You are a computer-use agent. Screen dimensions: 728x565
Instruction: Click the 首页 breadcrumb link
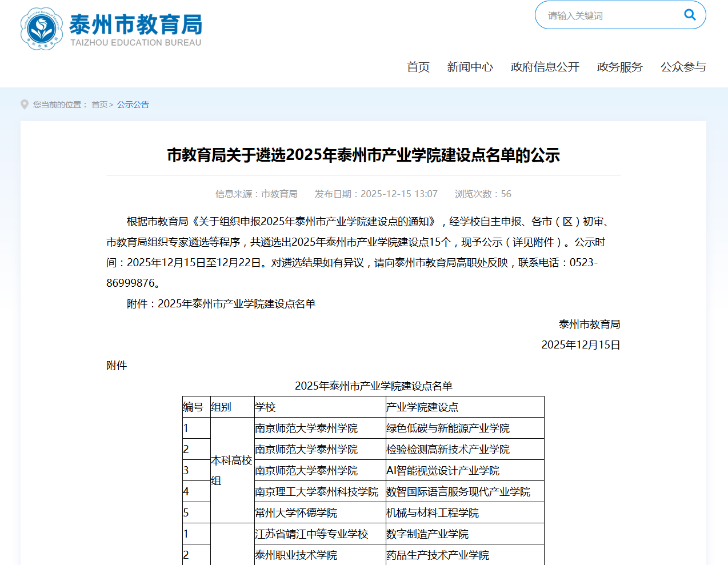[x=99, y=105]
